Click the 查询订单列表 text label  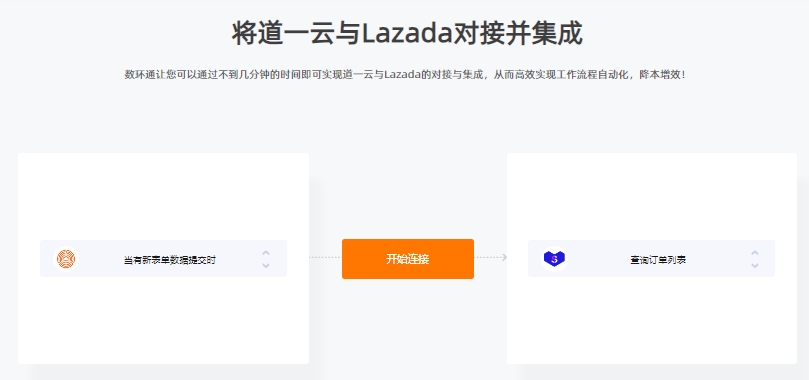[x=658, y=260]
